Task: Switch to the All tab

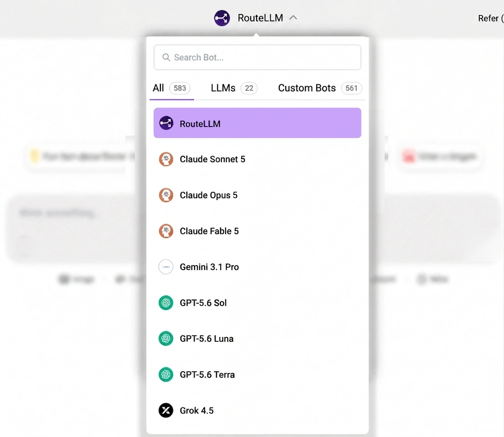Action: click(x=171, y=88)
